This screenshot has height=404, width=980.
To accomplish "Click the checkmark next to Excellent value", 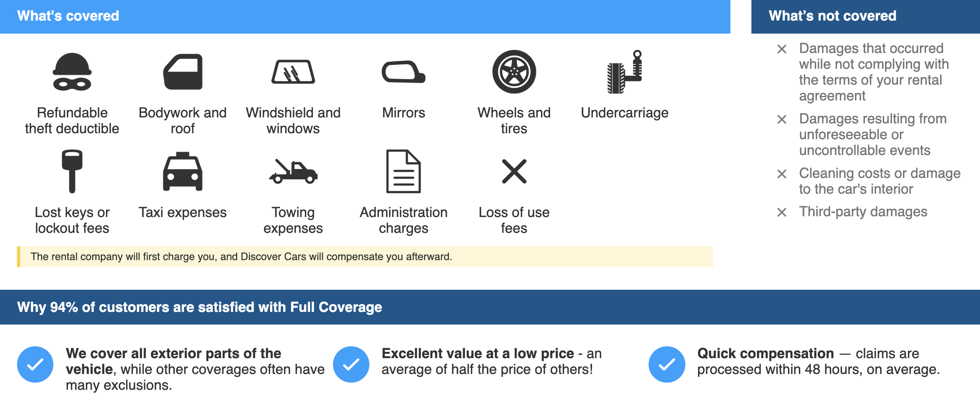I will tap(351, 364).
